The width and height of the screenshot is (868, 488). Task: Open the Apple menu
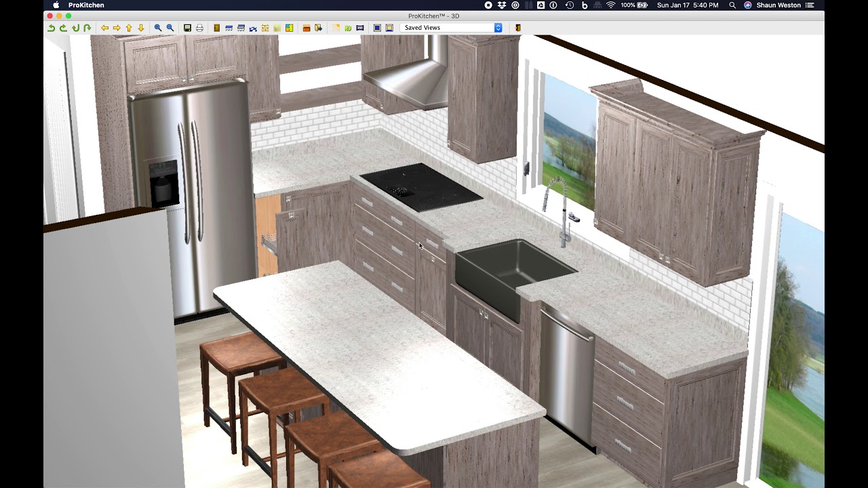[x=56, y=5]
